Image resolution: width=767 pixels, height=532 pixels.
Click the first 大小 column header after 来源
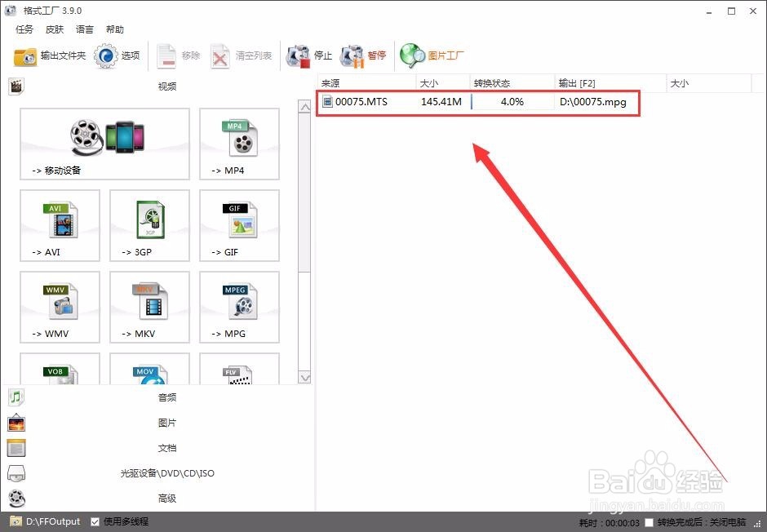pyautogui.click(x=443, y=83)
